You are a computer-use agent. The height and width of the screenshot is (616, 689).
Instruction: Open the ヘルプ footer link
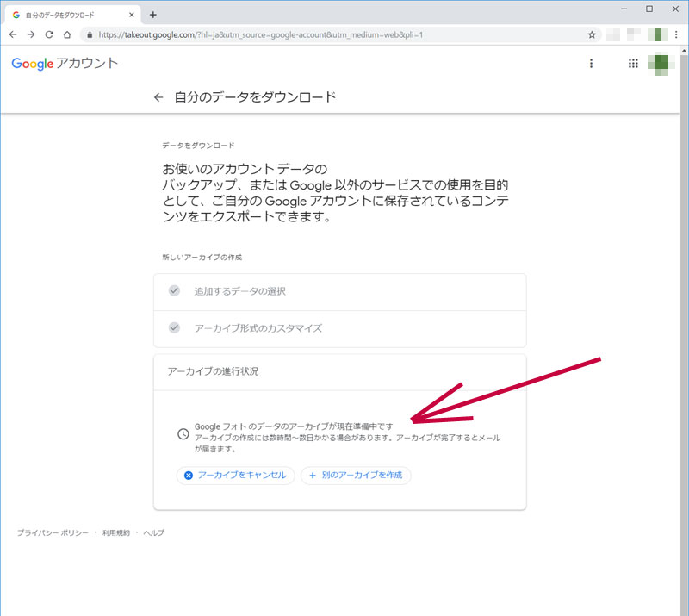[x=152, y=533]
